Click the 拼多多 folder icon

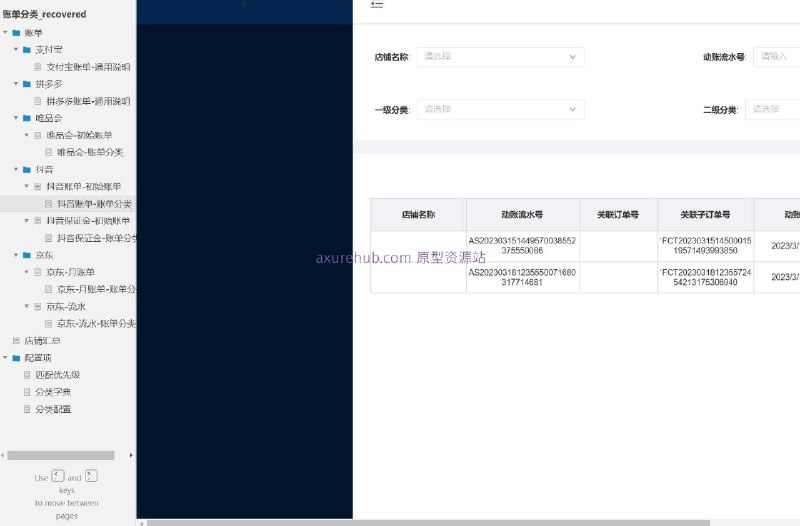coord(27,84)
